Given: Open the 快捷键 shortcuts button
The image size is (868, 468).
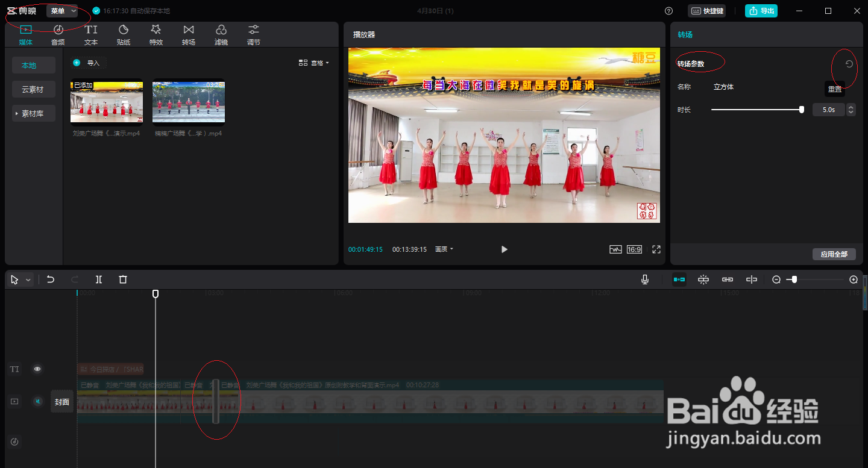Looking at the screenshot, I should 707,11.
